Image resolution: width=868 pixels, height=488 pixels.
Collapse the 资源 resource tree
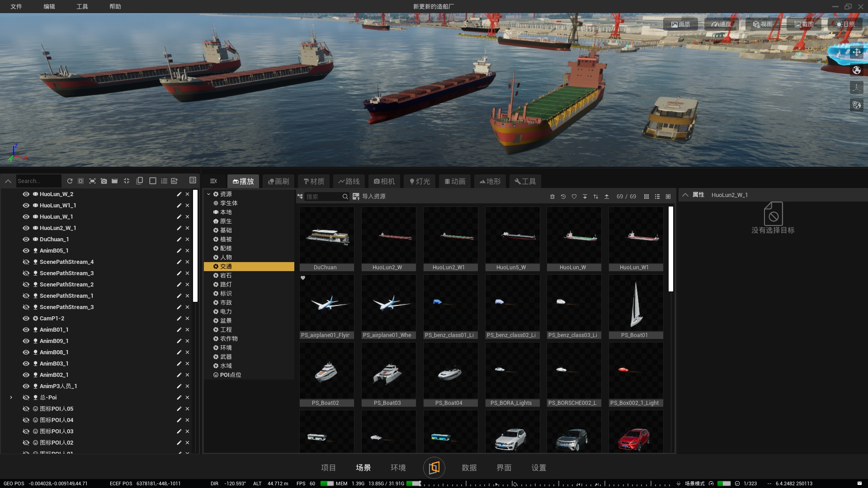pyautogui.click(x=209, y=194)
